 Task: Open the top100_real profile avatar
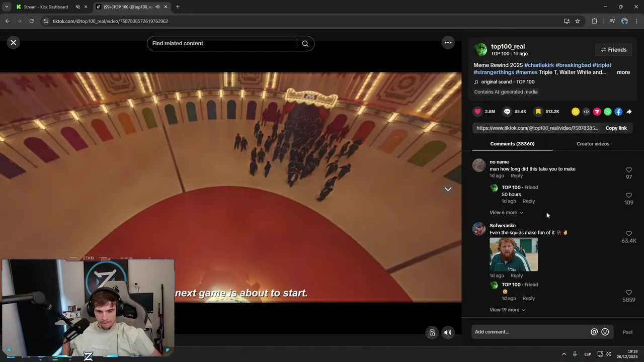tap(480, 49)
